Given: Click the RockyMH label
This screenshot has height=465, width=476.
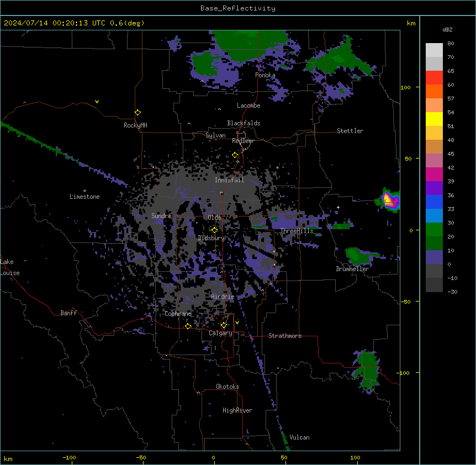Looking at the screenshot, I should click(x=135, y=125).
